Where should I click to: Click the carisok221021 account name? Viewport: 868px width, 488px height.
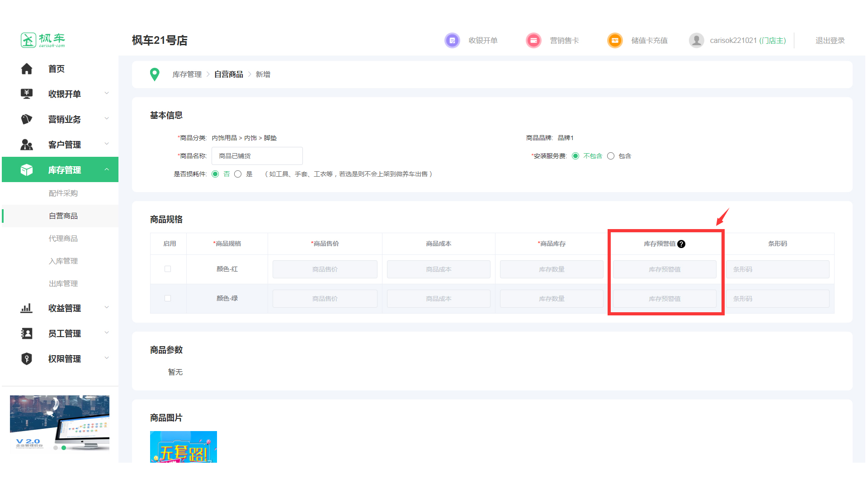pyautogui.click(x=733, y=41)
